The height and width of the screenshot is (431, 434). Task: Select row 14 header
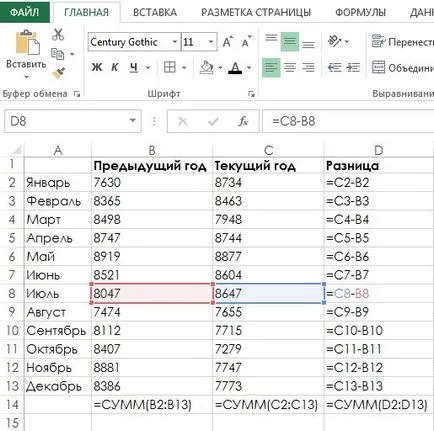[x=12, y=405]
